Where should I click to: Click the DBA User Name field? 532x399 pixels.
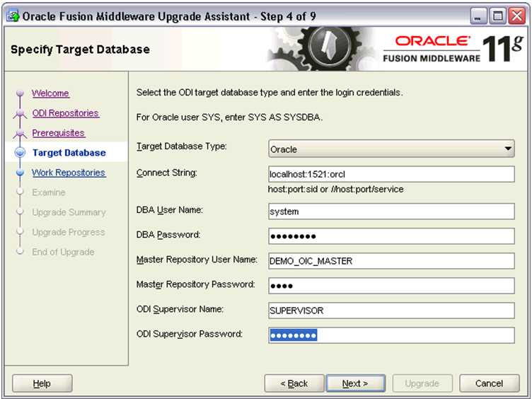point(391,212)
